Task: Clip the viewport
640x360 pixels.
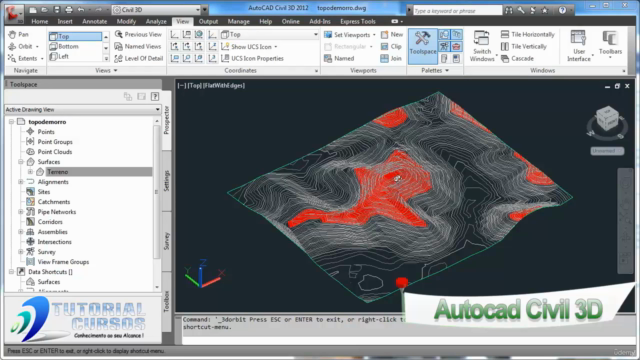Action: click(x=391, y=47)
